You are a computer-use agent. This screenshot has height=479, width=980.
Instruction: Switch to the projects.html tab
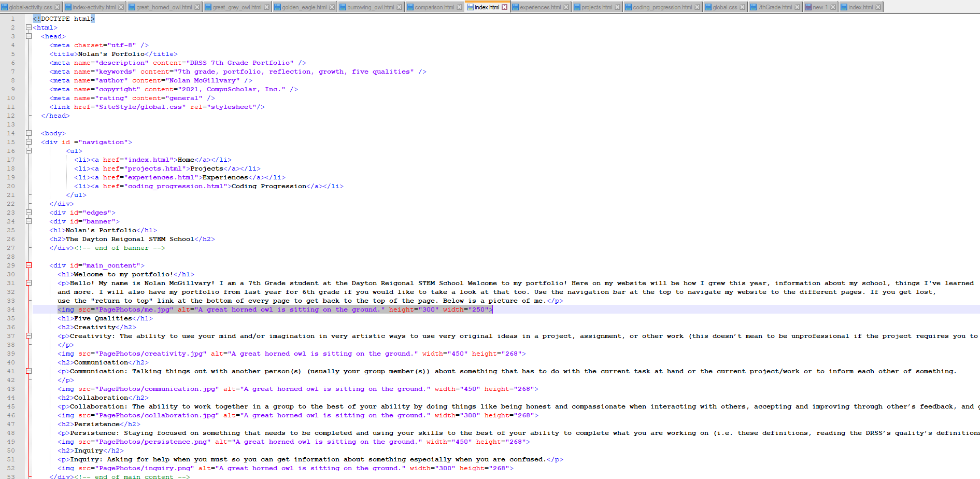[x=596, y=7]
